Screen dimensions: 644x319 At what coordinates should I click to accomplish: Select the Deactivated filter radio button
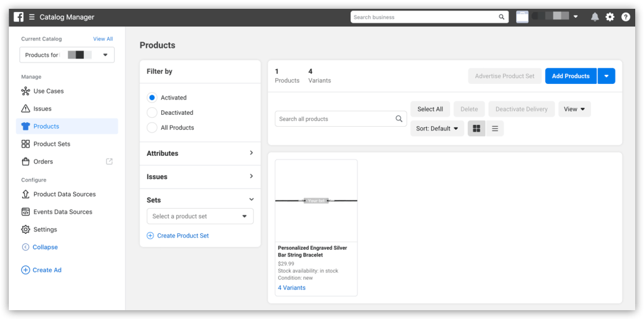pos(152,113)
